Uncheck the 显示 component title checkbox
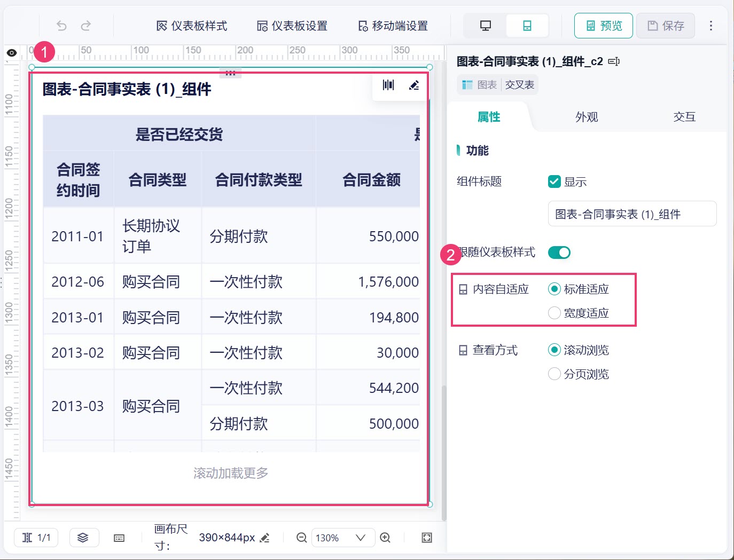 click(555, 182)
